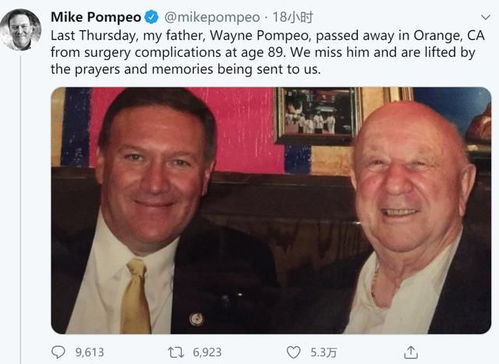The height and width of the screenshot is (364, 499).
Task: Click the tweet text about Wayne Pompeo
Action: point(267,52)
